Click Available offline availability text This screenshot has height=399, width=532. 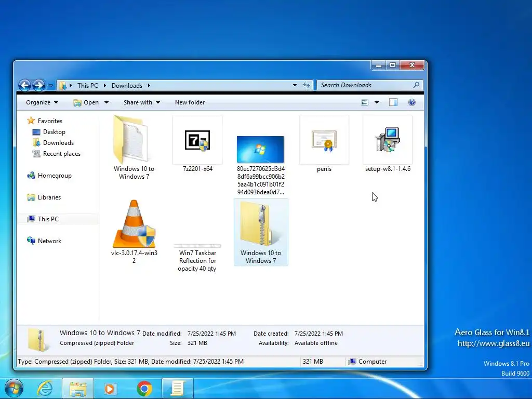(x=316, y=343)
